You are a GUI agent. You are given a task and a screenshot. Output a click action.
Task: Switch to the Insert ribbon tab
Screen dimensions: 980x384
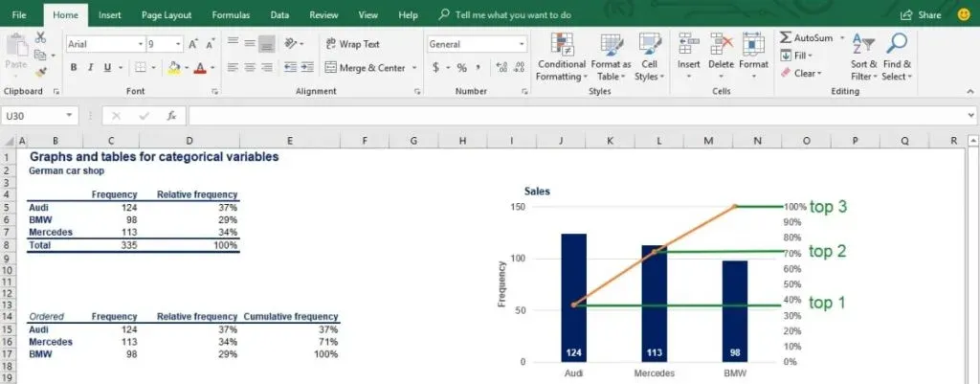[109, 15]
